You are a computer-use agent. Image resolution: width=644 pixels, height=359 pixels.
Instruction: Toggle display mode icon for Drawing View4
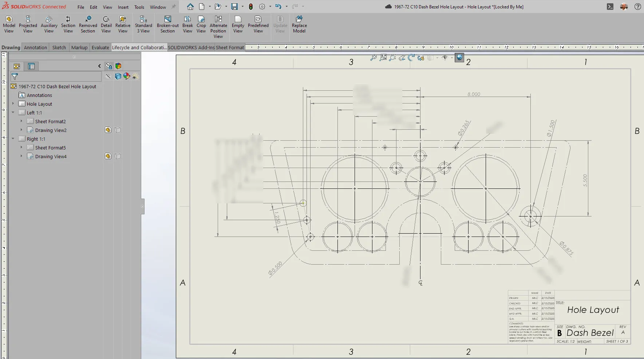point(118,156)
